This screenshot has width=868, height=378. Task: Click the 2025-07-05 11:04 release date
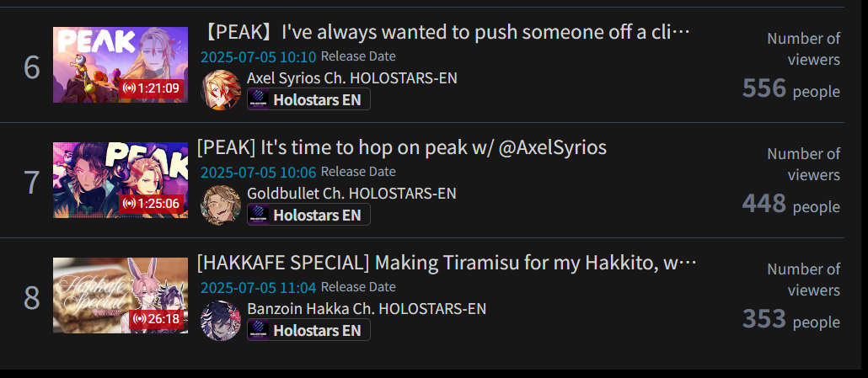258,287
